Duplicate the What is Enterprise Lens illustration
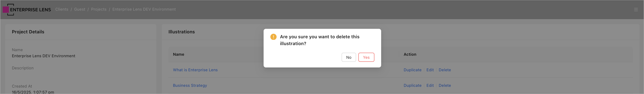 412,70
